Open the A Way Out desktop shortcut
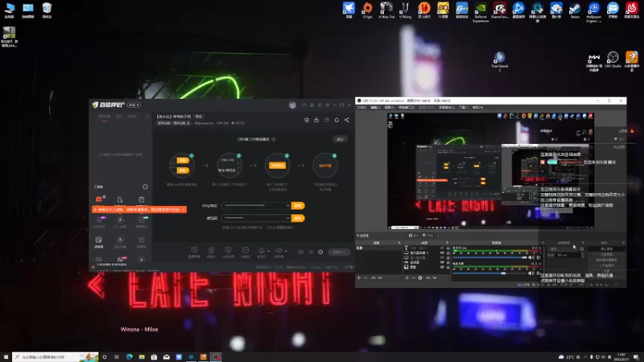Screen dimensions: 644x362 click(386, 10)
